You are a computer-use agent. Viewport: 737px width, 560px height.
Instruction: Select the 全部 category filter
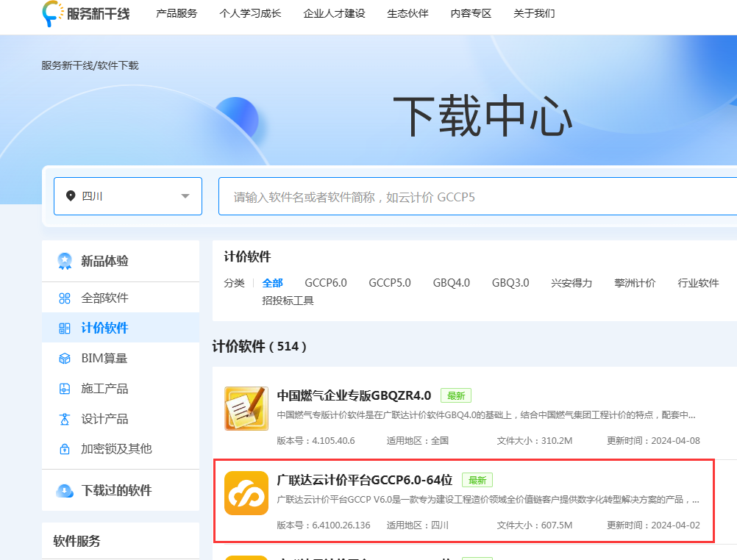pos(273,283)
